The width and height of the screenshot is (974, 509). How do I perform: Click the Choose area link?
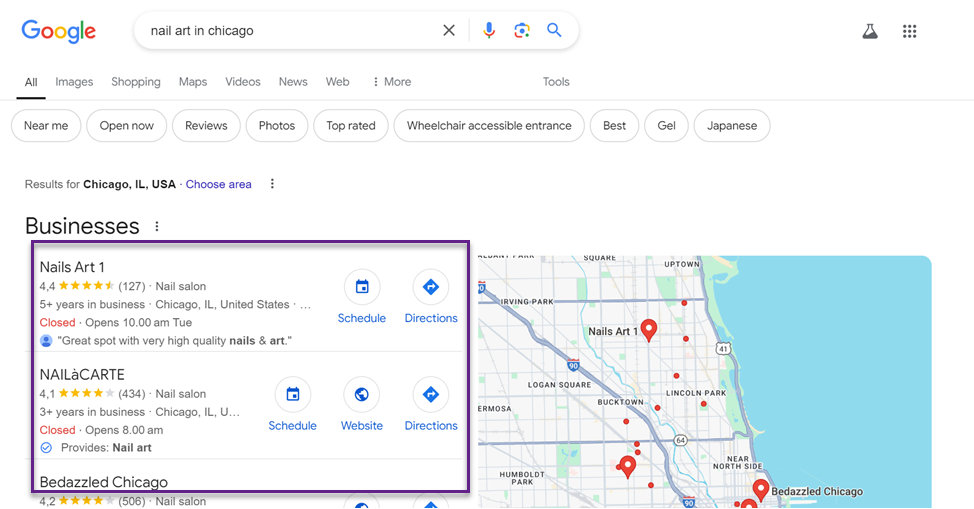pos(219,184)
